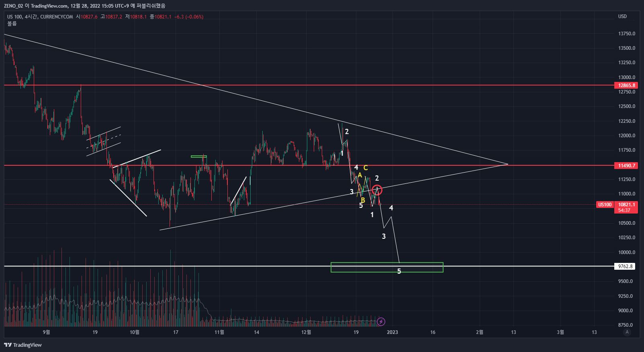This screenshot has width=644, height=352.
Task: Click the 3월 label on the time axis
Action: [x=560, y=332]
